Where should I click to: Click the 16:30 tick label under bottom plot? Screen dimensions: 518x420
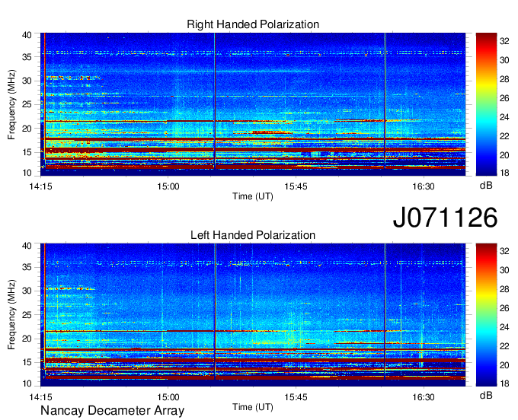(x=424, y=397)
